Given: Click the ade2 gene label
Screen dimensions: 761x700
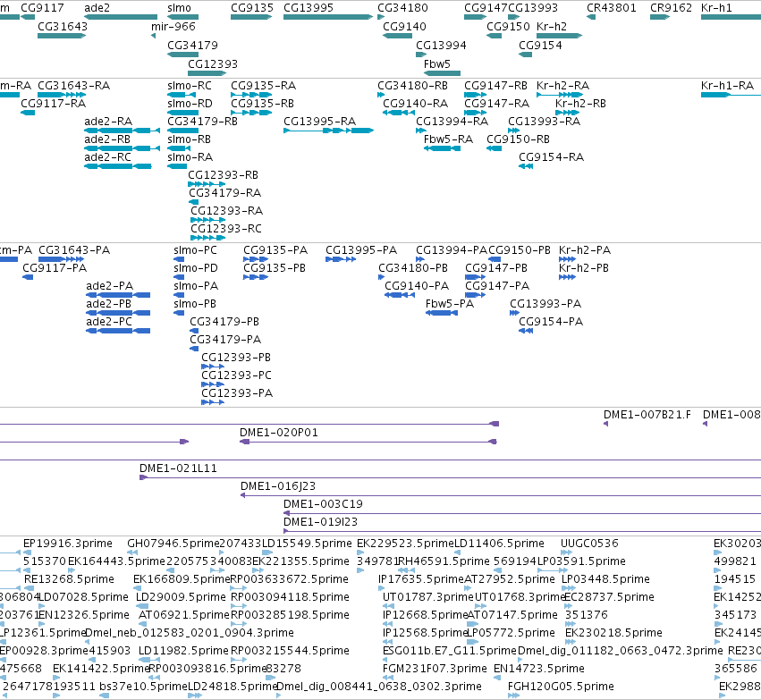Looking at the screenshot, I should [x=97, y=8].
